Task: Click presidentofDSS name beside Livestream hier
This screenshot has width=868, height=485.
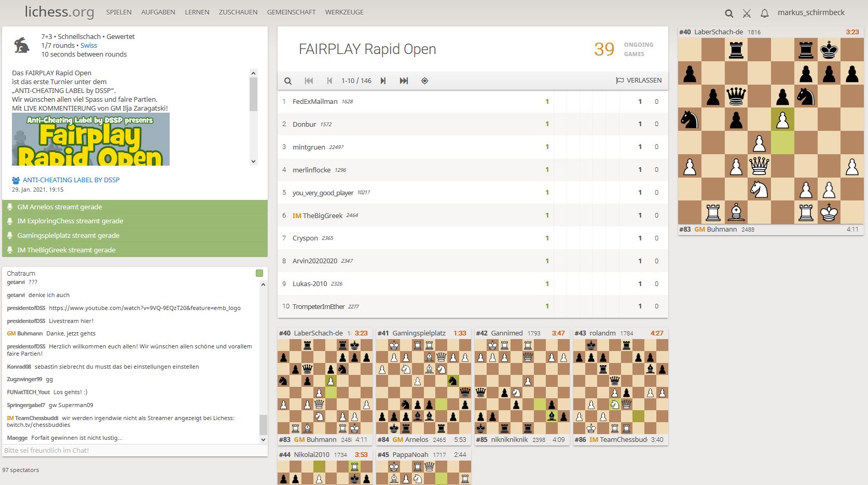Action: pyautogui.click(x=26, y=321)
